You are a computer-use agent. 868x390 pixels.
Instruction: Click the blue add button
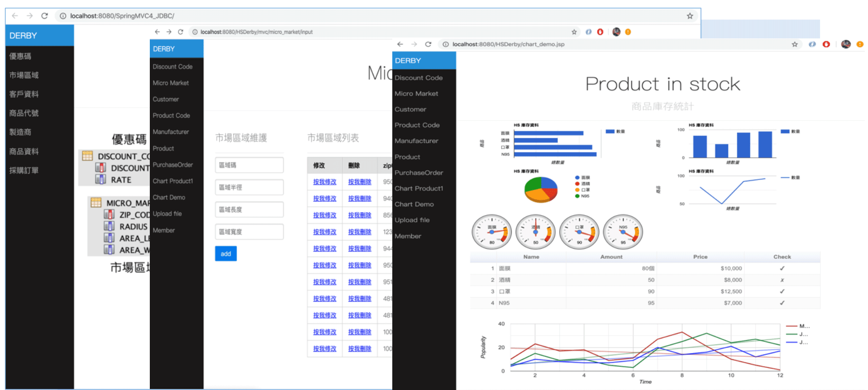(x=226, y=254)
